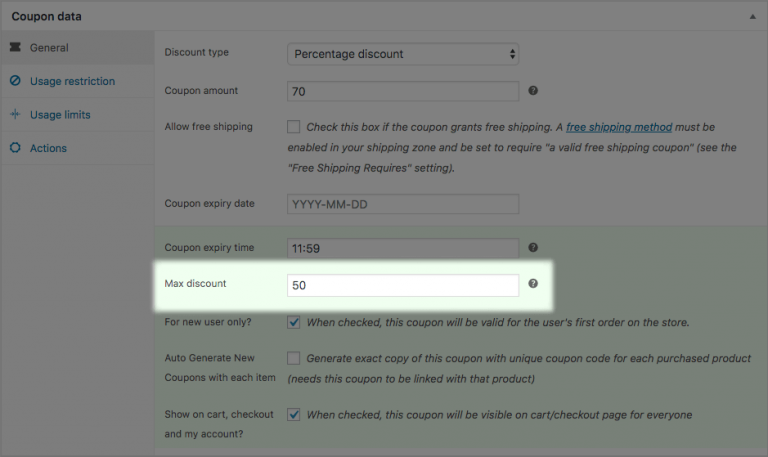Click the Usage limits plus icon

coord(15,115)
